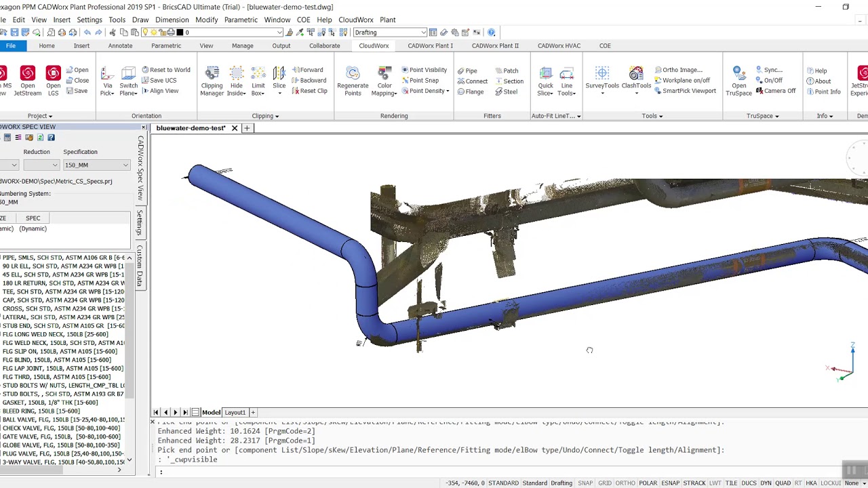Image resolution: width=868 pixels, height=488 pixels.
Task: Close the project via Close ribbon button
Action: click(77, 80)
